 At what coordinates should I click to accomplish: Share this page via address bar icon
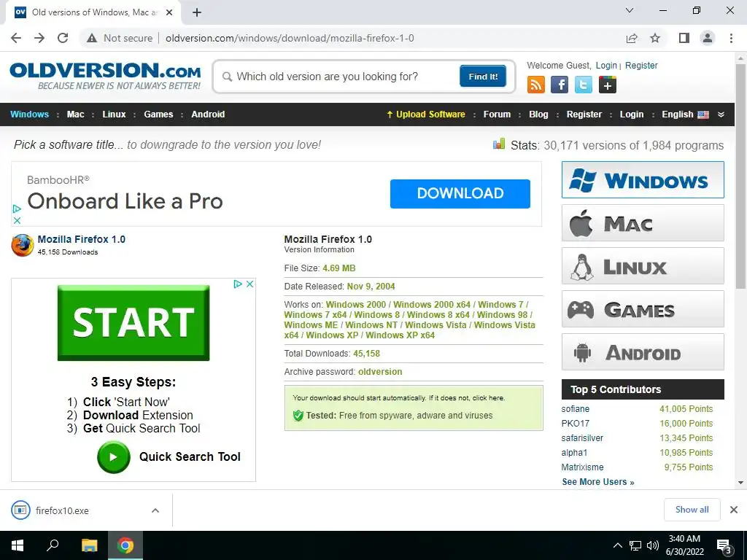point(632,38)
